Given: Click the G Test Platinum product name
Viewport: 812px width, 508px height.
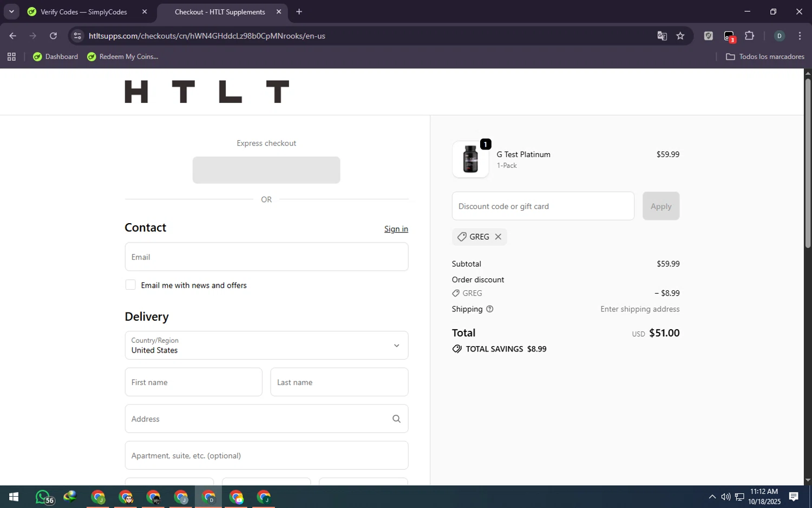Looking at the screenshot, I should point(523,154).
